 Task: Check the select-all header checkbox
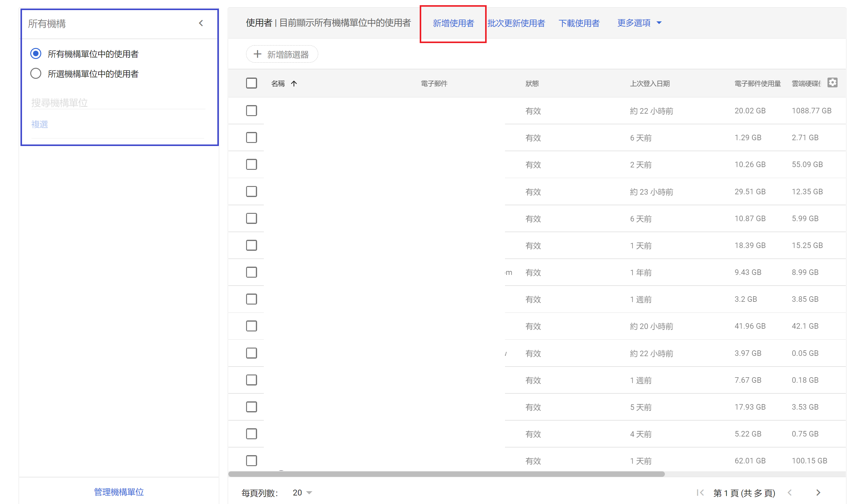click(x=251, y=83)
